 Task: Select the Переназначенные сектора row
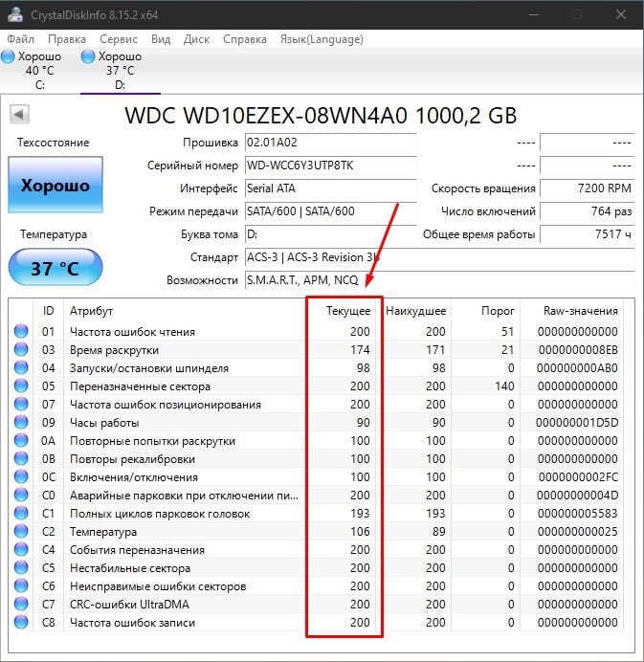(317, 386)
